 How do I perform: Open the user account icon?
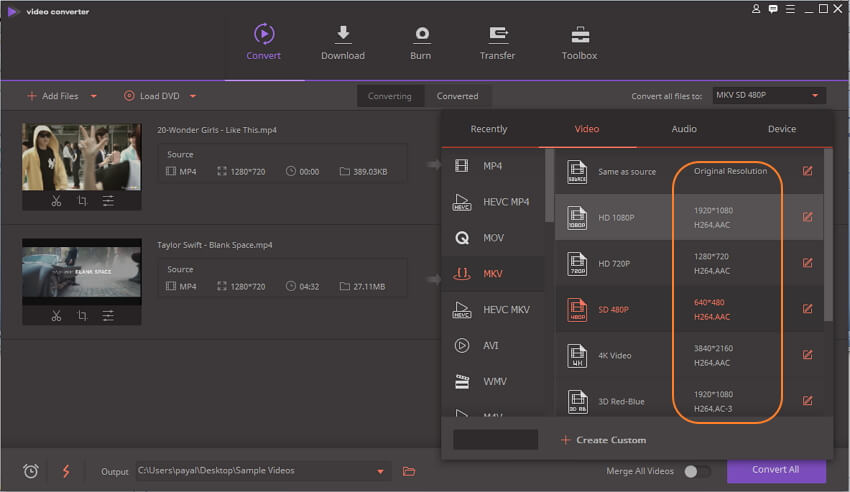[756, 9]
